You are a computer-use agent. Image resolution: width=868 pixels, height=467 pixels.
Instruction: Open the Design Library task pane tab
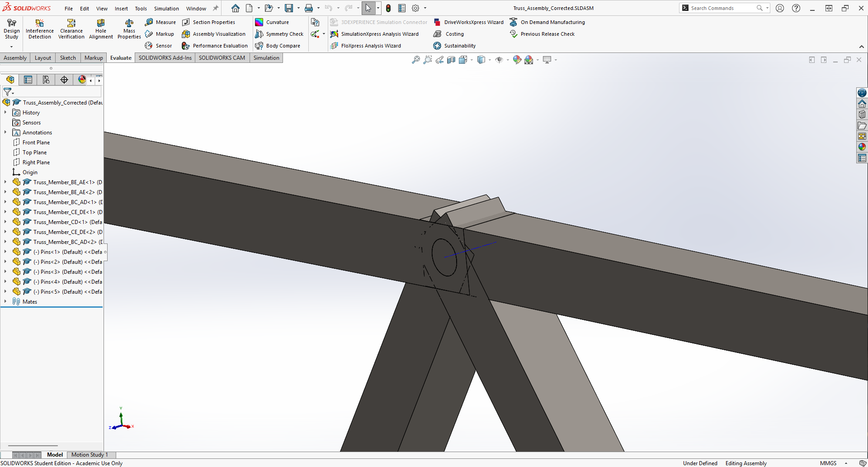862,114
